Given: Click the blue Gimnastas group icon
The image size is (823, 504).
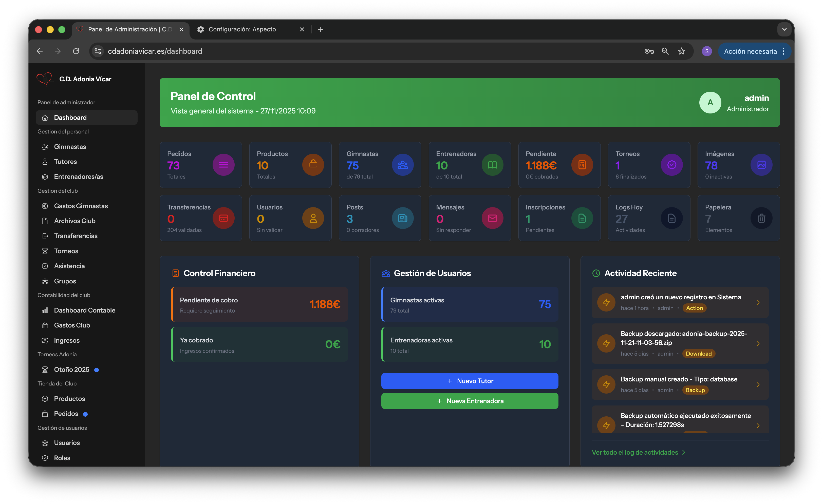Looking at the screenshot, I should point(402,165).
